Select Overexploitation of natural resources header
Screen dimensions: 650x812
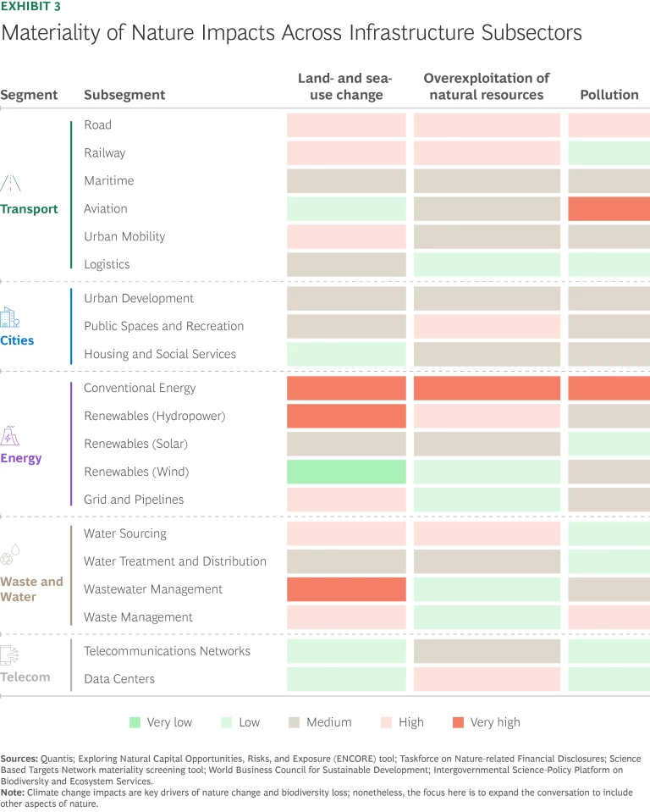tap(487, 86)
